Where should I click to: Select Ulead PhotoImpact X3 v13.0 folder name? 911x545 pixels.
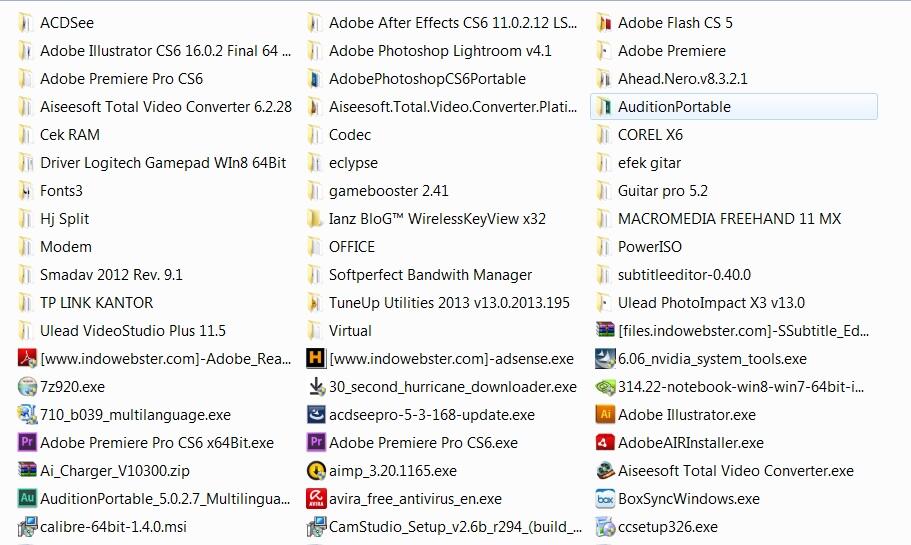[711, 303]
